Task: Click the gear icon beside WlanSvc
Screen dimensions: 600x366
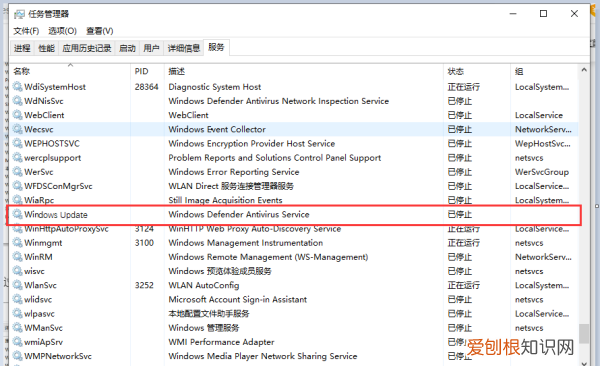Action: coord(18,285)
